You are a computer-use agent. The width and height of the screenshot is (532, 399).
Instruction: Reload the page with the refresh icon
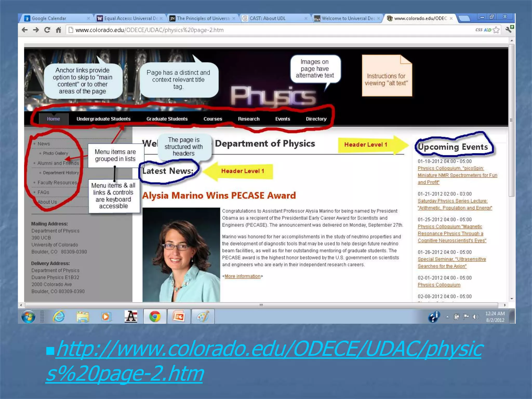click(47, 30)
